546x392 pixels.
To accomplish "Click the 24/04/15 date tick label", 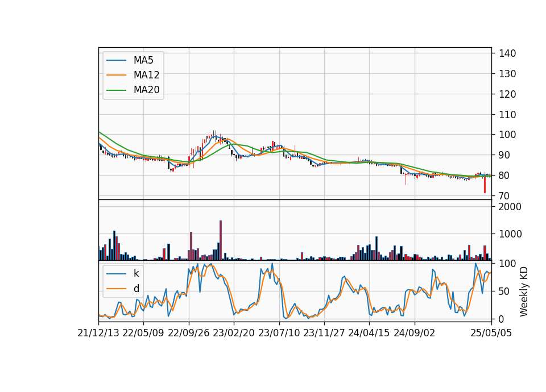I will coord(369,333).
